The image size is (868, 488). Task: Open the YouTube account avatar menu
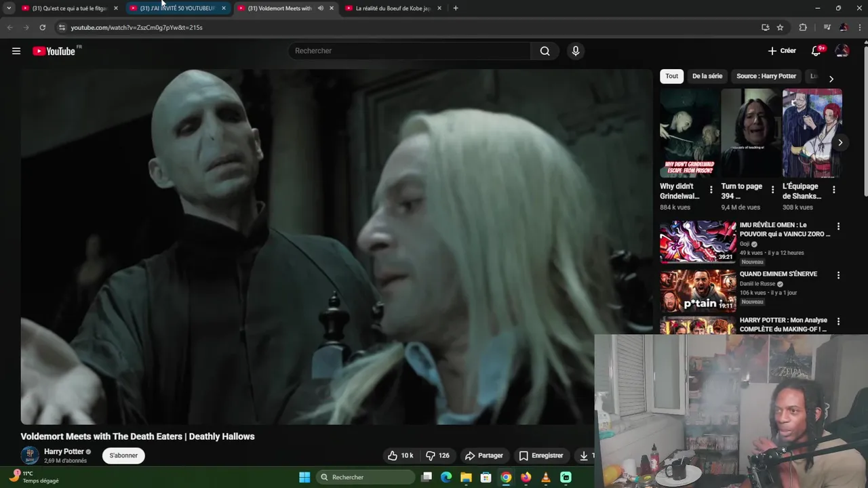coord(842,51)
